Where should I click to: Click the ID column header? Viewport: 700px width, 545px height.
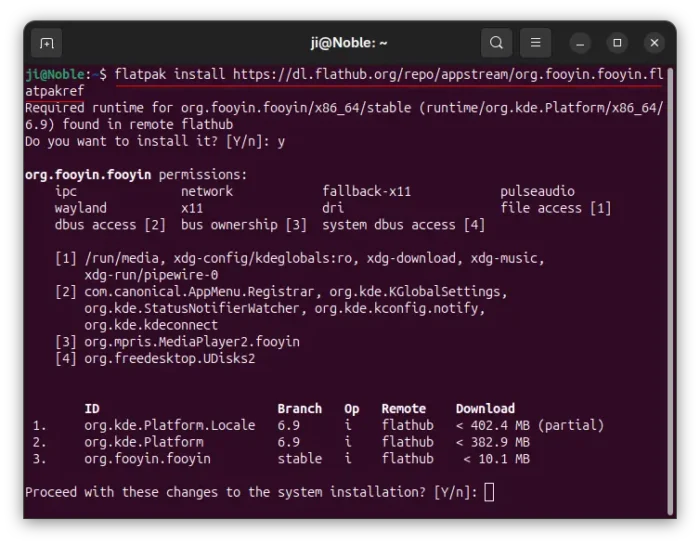pos(92,408)
